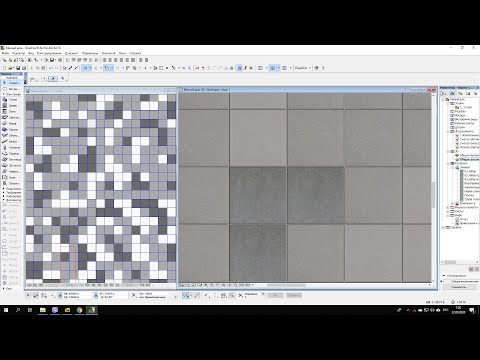Open the Параметры menu

pos(90,53)
